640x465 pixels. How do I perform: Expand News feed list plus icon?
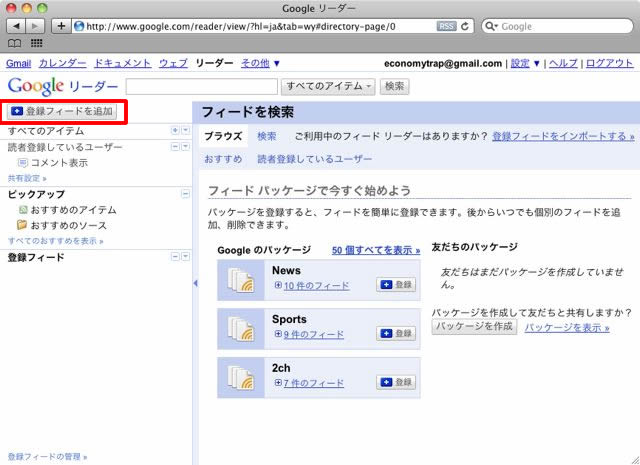(278, 285)
